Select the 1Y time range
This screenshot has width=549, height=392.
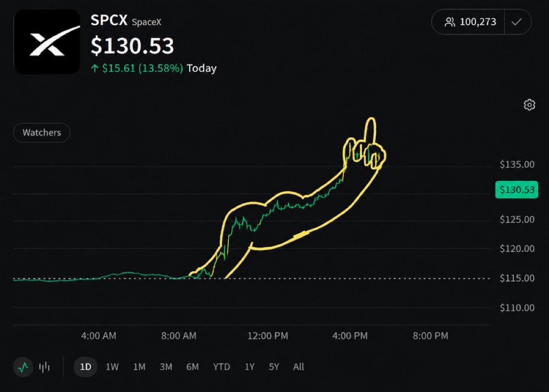pyautogui.click(x=249, y=367)
